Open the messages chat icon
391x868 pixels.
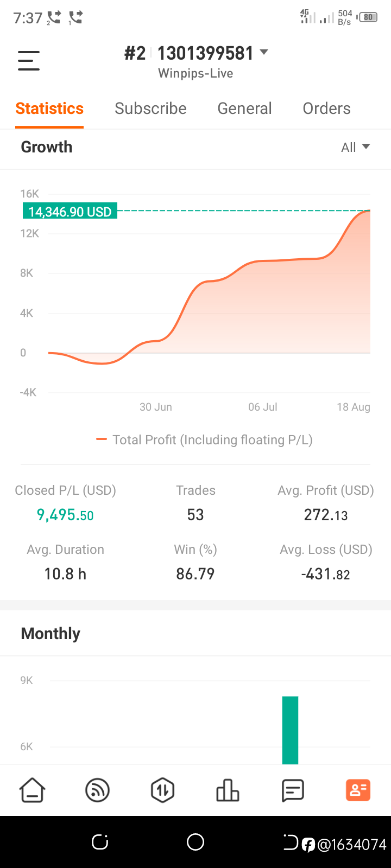click(x=293, y=790)
